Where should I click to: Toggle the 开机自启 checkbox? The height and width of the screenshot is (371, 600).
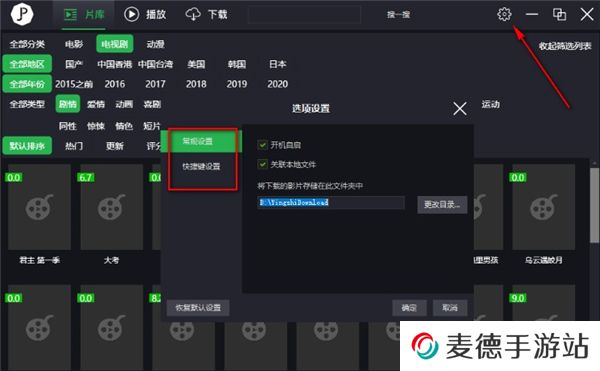[x=262, y=145]
